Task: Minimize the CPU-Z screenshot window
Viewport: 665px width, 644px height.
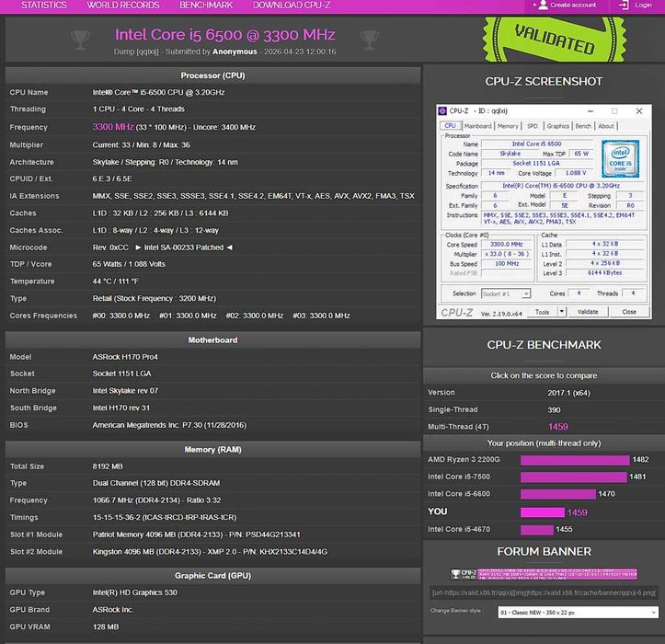Action: pos(590,111)
